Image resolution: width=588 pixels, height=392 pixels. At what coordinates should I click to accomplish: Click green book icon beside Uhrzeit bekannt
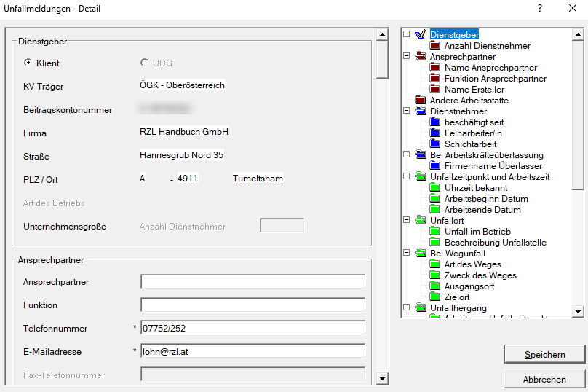click(x=435, y=187)
